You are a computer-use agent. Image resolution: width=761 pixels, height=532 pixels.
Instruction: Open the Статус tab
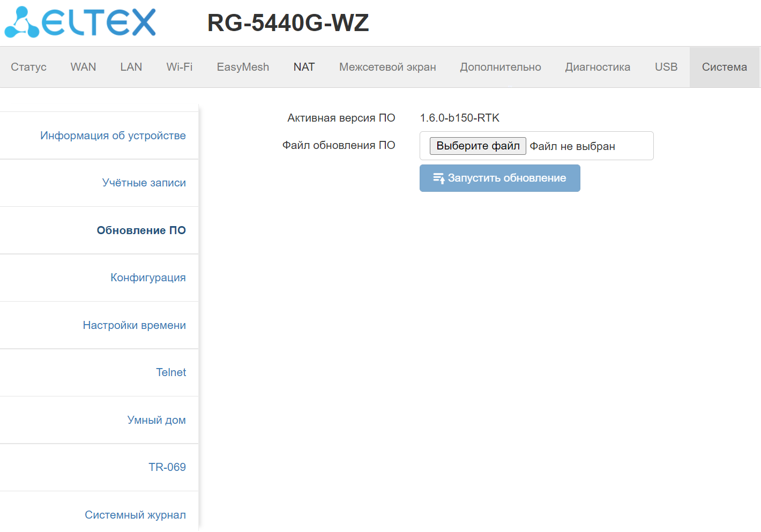point(28,67)
